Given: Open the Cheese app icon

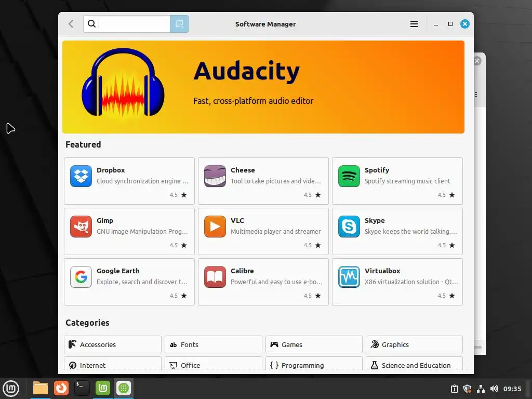Looking at the screenshot, I should click(215, 176).
